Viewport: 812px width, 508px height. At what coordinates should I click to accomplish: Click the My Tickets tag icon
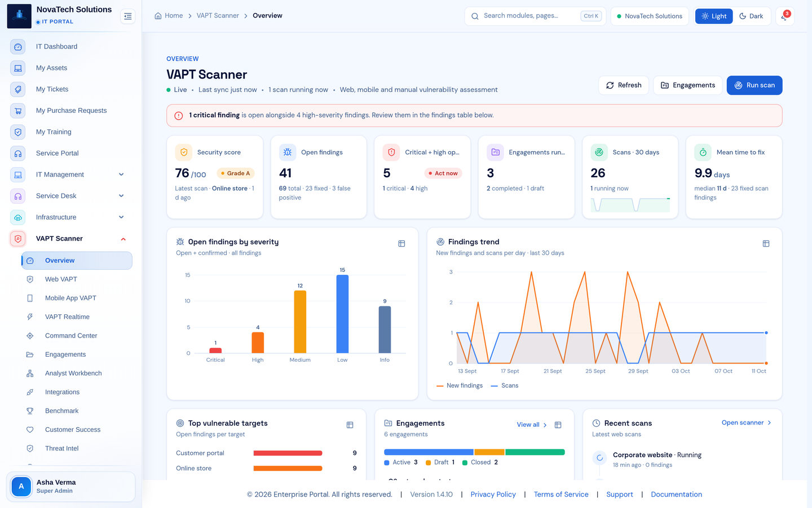[x=18, y=89]
